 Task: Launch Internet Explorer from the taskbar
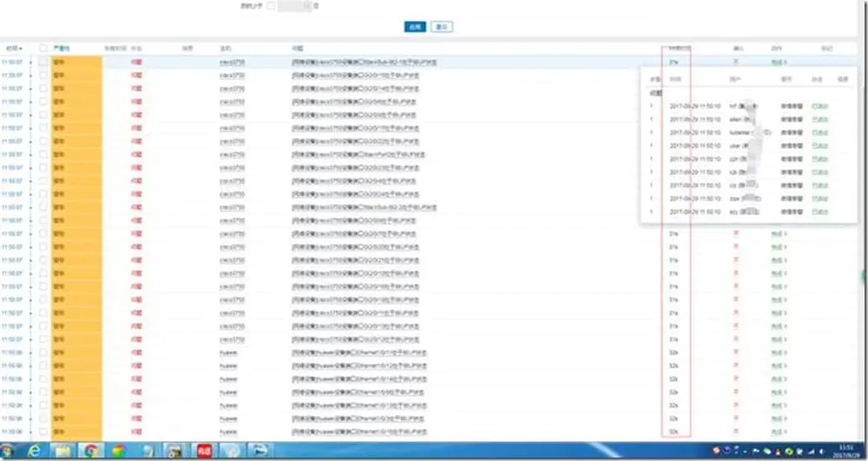[35, 451]
